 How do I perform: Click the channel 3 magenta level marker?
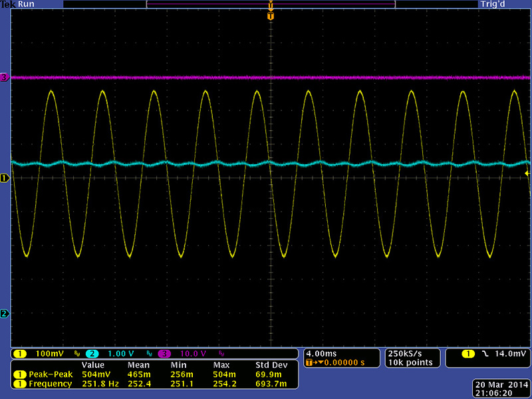pos(4,78)
